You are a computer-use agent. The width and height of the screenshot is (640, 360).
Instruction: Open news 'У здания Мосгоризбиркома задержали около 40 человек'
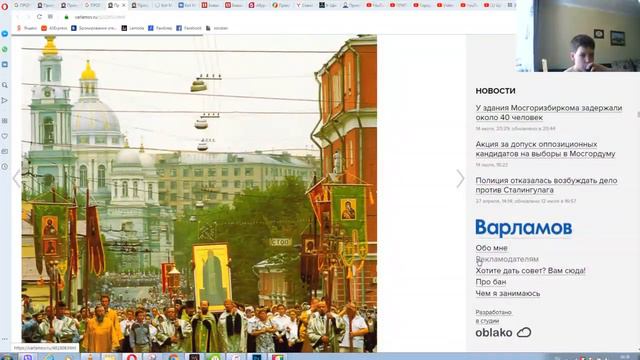coord(549,113)
